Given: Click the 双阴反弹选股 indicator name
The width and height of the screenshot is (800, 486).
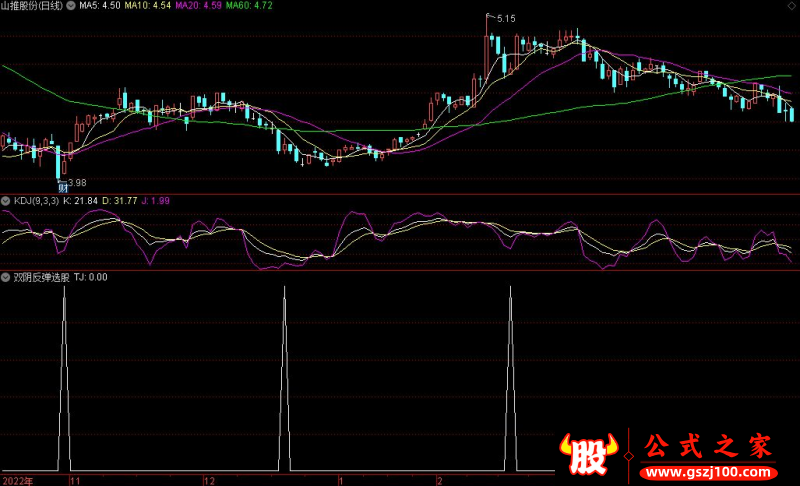Looking at the screenshot, I should pyautogui.click(x=40, y=277).
